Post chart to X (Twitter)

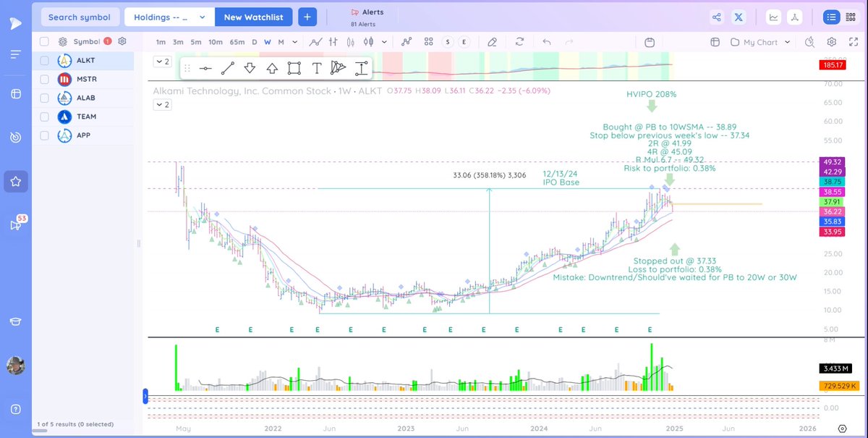739,17
